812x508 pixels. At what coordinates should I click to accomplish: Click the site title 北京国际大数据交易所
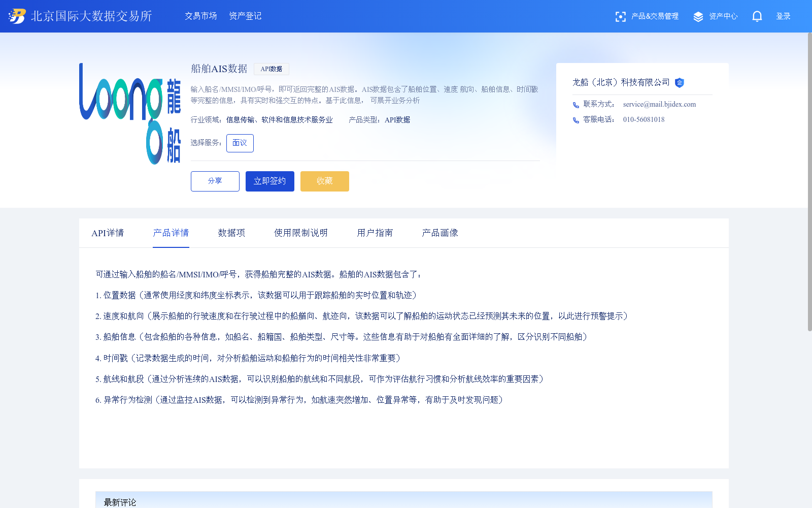(x=91, y=16)
